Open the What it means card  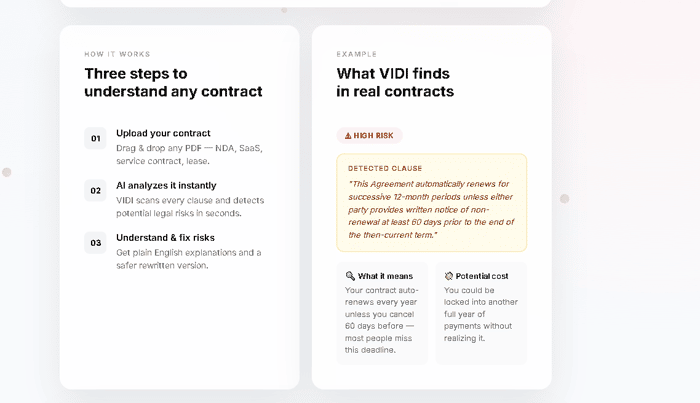click(x=382, y=313)
